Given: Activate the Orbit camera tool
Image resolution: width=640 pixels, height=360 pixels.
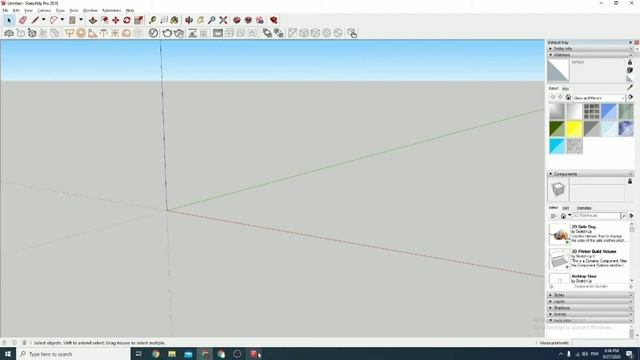Looking at the screenshot, I should click(189, 20).
